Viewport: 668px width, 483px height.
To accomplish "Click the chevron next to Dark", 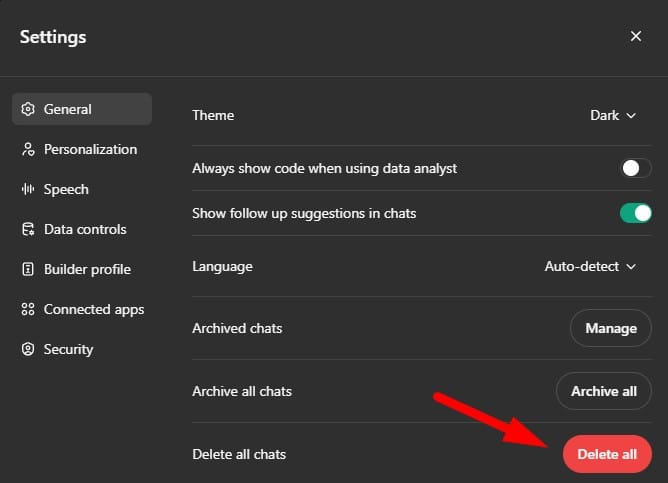I will pyautogui.click(x=631, y=116).
